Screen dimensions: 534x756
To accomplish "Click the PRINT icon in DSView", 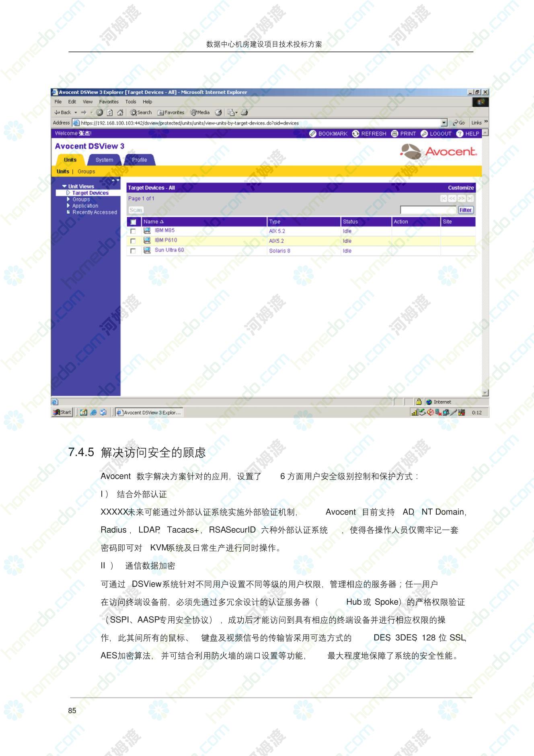I will 394,134.
